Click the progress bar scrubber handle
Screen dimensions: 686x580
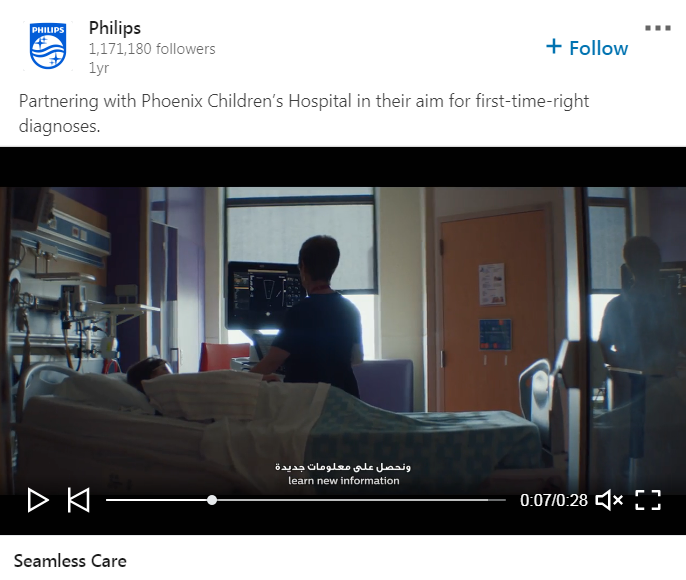point(212,500)
